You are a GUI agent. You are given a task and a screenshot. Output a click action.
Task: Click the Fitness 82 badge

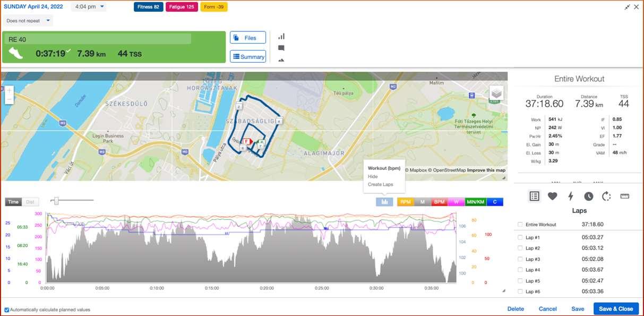click(149, 7)
